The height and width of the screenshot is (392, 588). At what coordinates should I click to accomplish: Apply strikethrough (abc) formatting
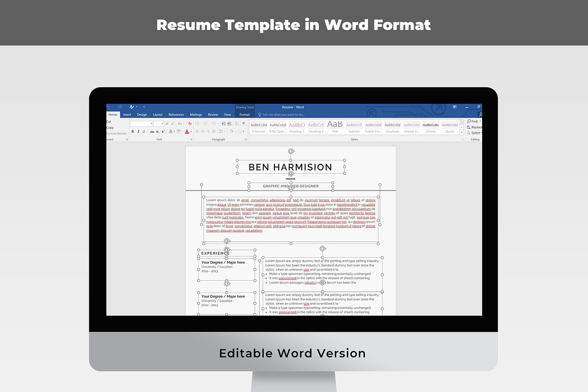point(152,131)
